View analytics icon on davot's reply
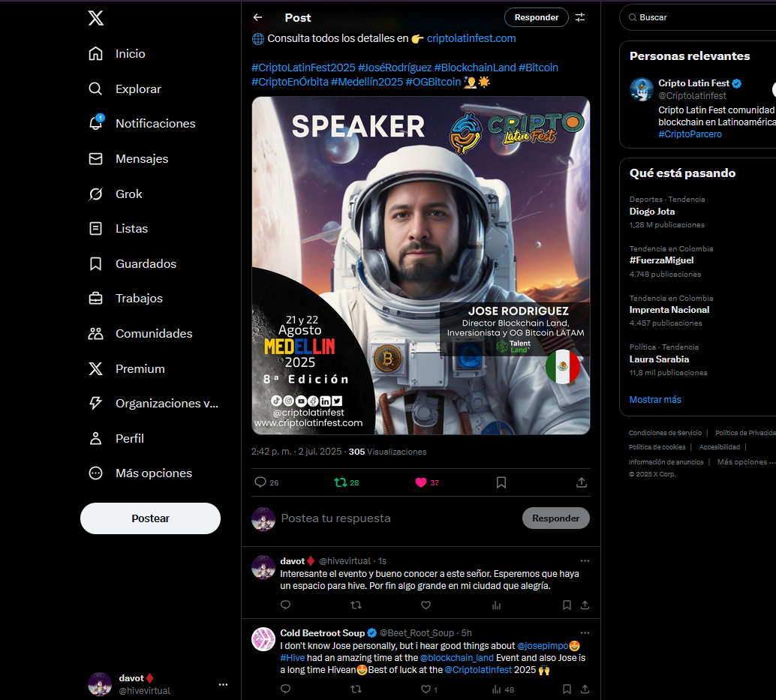Screen dimensions: 776x700 point(496,605)
